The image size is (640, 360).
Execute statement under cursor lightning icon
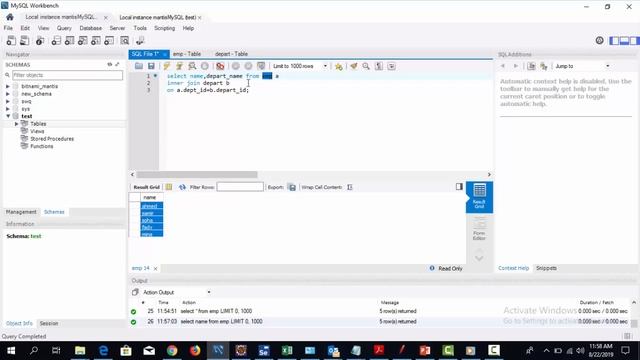pyautogui.click(x=179, y=66)
